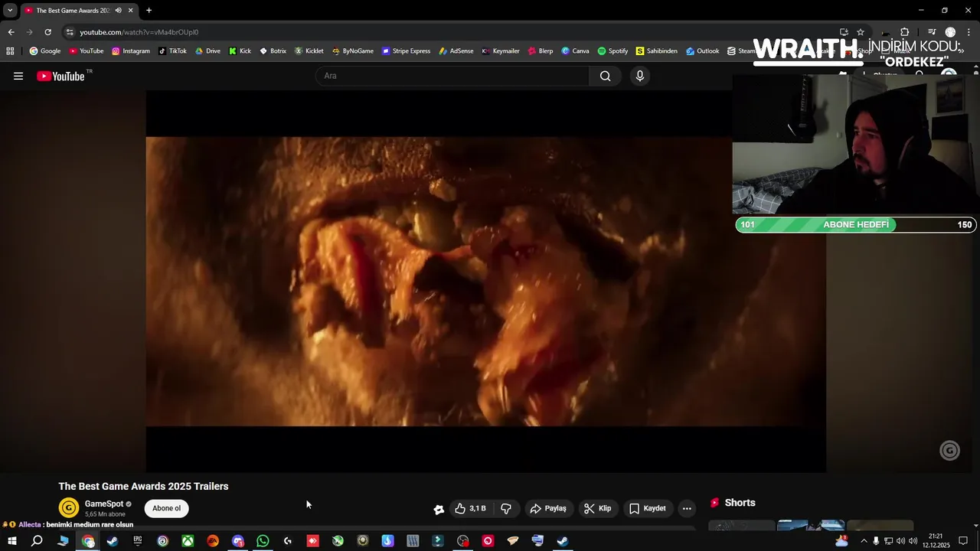Open WhatsApp from the taskbar

point(263,541)
